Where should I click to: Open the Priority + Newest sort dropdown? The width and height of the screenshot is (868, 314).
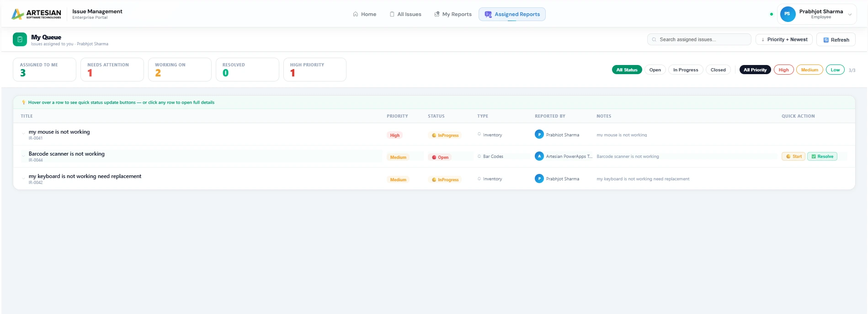click(x=784, y=39)
